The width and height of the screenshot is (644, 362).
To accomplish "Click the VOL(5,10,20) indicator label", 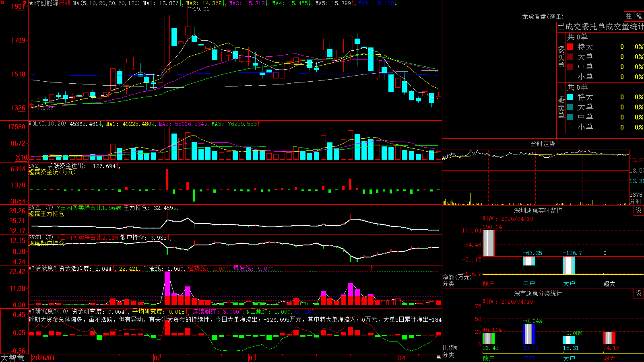I will [47, 124].
